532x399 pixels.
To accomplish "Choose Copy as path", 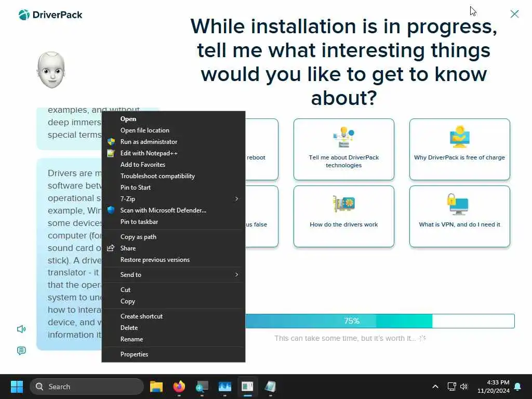I will [x=174, y=237].
